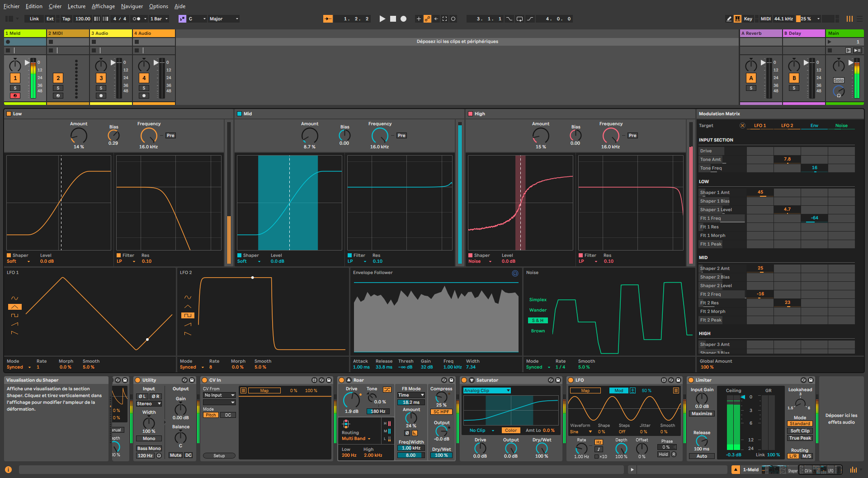Click the Low section Amount knob
Image resolution: width=868 pixels, height=478 pixels.
[79, 136]
